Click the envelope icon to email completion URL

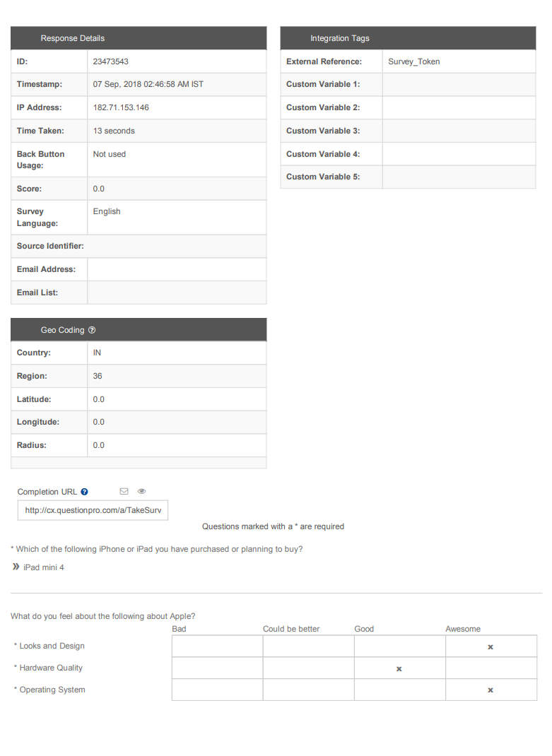pos(124,490)
